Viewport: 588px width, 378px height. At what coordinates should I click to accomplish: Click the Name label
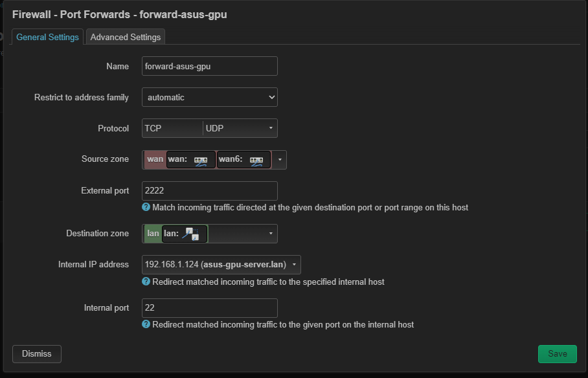tap(117, 67)
